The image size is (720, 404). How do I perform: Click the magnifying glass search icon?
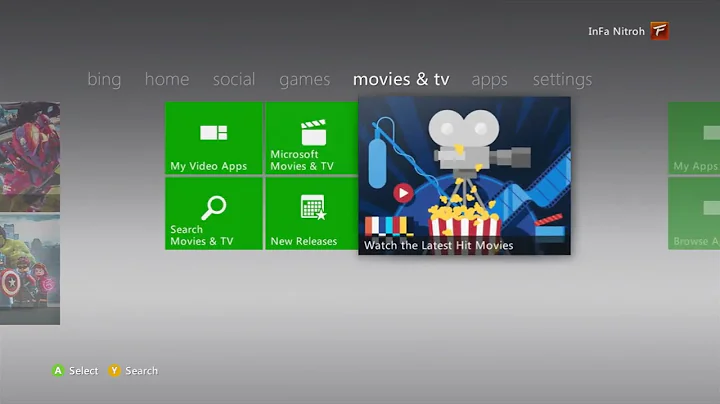click(x=214, y=208)
